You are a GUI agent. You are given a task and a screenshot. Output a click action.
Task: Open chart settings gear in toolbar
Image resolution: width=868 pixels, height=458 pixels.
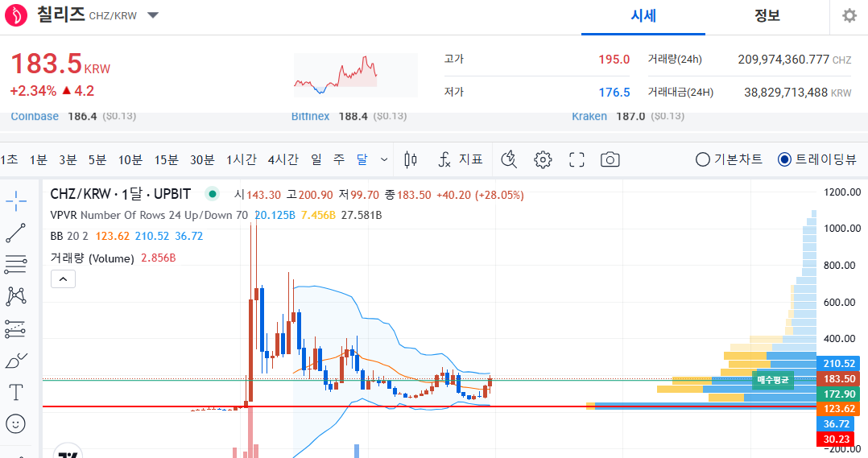point(543,160)
